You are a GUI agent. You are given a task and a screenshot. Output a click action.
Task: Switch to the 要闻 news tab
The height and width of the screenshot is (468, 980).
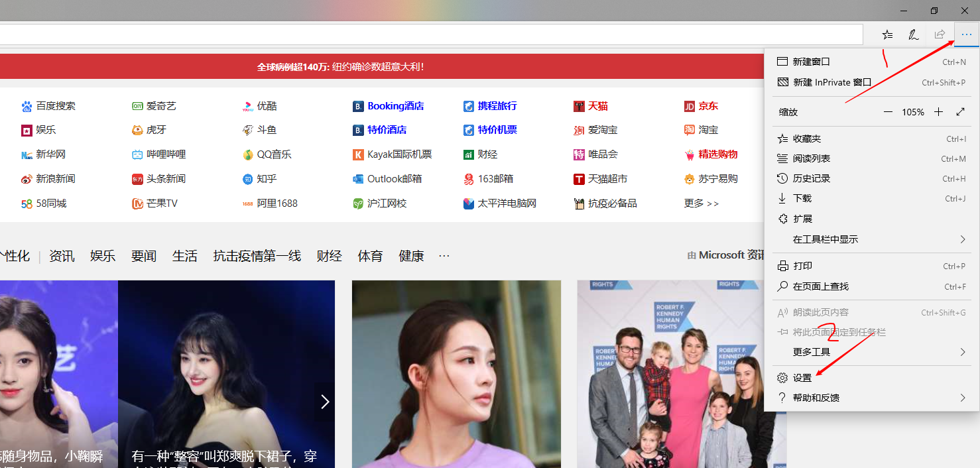point(144,256)
